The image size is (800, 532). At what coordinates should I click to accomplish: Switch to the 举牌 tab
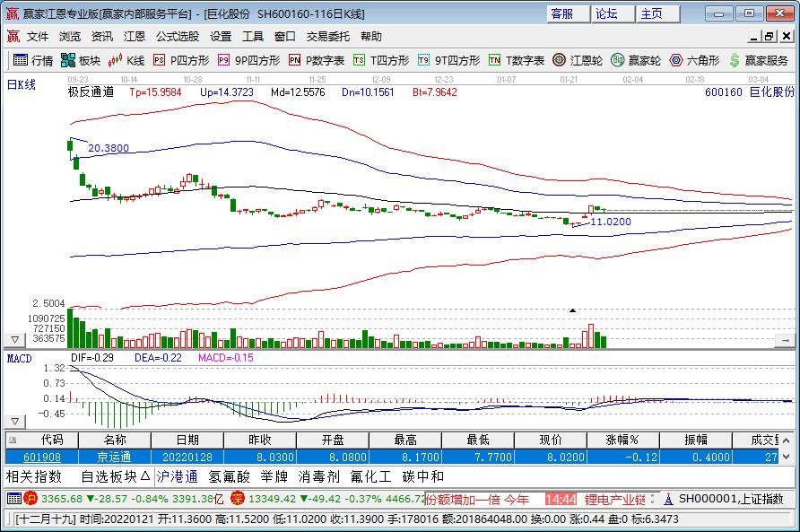tap(274, 477)
